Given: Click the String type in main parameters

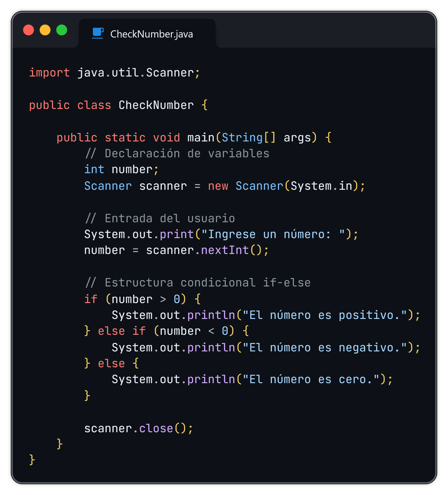Looking at the screenshot, I should click(x=242, y=138).
